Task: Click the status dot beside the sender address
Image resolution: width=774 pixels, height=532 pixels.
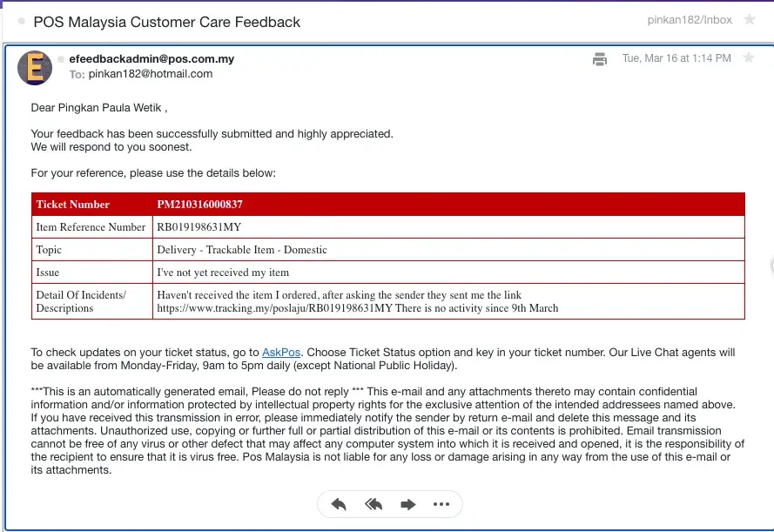Action: 61,59
